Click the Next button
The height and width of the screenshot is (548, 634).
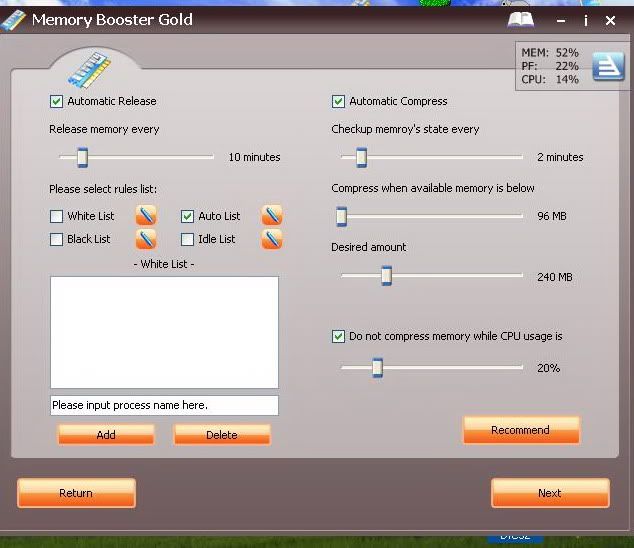pyautogui.click(x=550, y=493)
